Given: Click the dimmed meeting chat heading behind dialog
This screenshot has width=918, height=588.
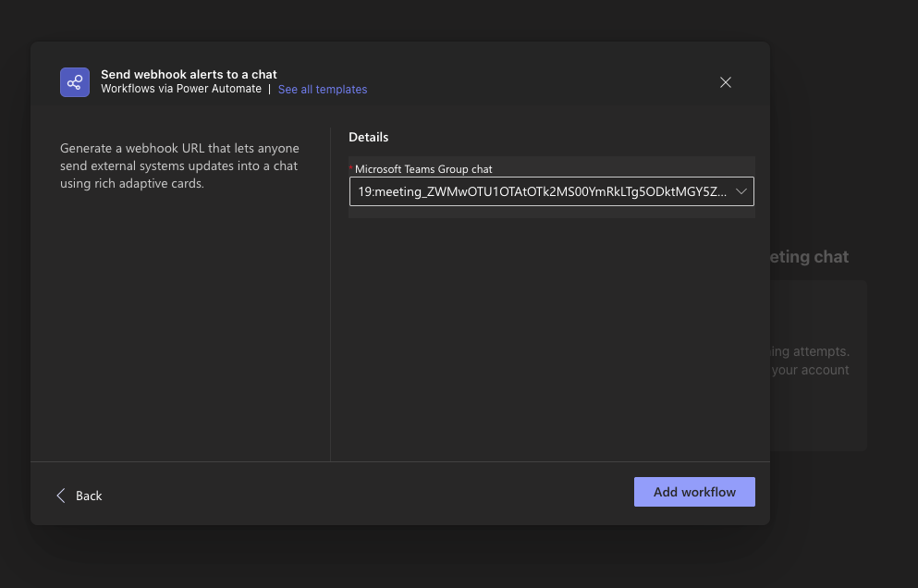Looking at the screenshot, I should point(809,257).
